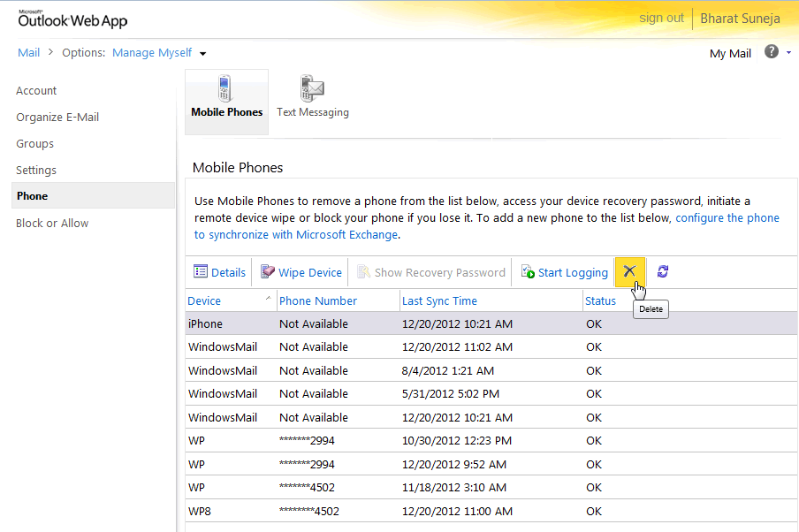Click the Mobile Phones phone icon

(224, 88)
